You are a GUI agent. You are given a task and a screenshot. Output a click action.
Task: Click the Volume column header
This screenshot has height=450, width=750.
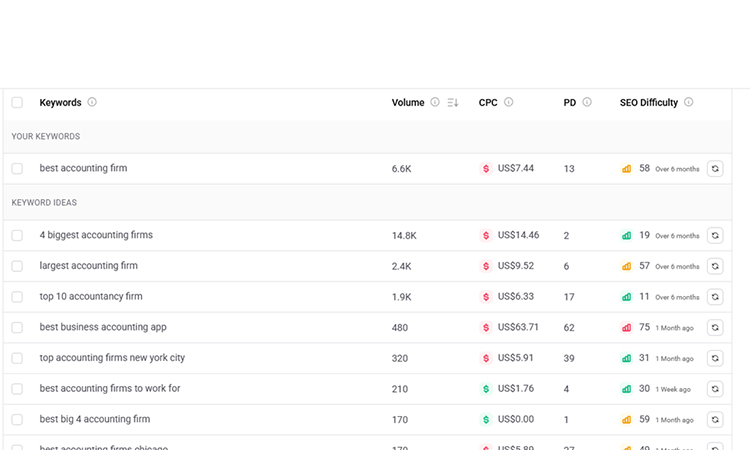click(x=408, y=102)
